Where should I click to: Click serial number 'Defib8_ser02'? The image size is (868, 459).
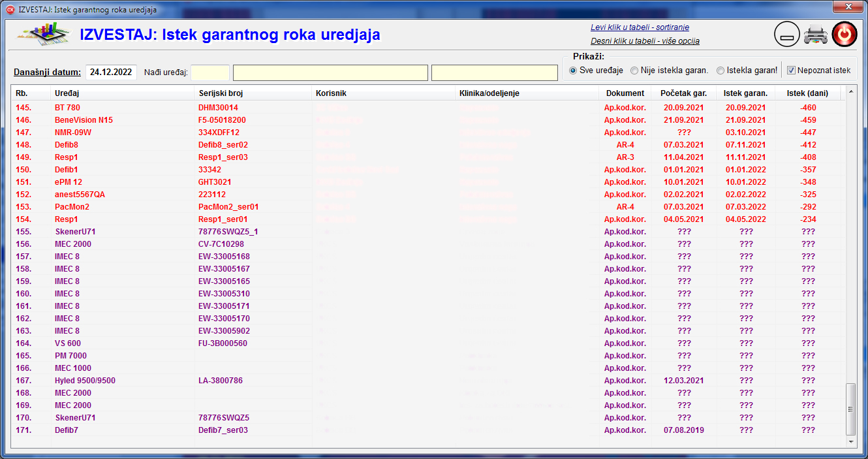pos(223,145)
